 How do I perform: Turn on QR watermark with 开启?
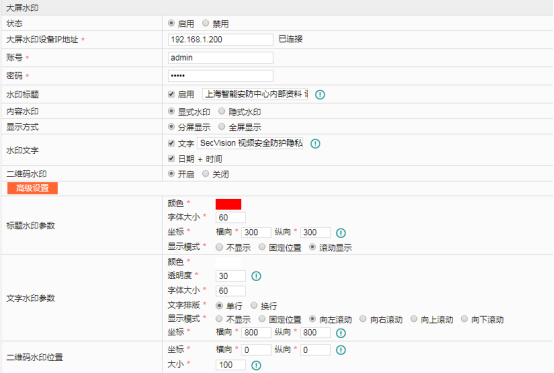pyautogui.click(x=171, y=174)
